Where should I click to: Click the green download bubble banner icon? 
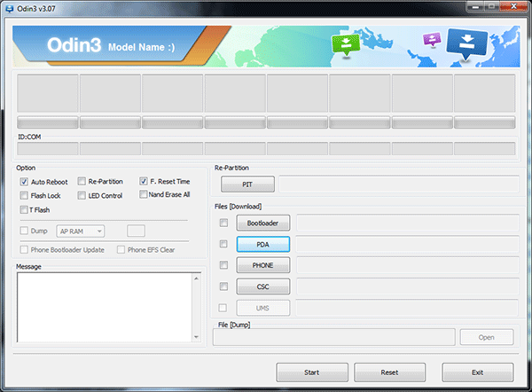click(x=346, y=44)
